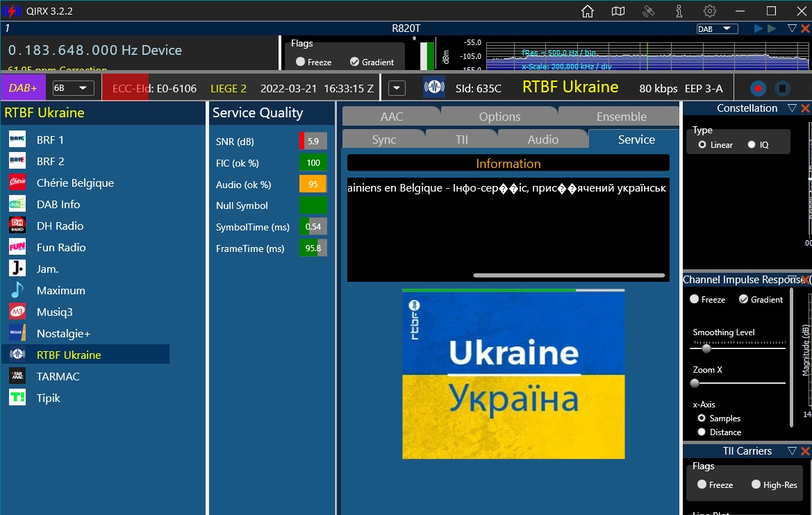Click the Jam. logo icon
812x515 pixels.
(x=17, y=268)
